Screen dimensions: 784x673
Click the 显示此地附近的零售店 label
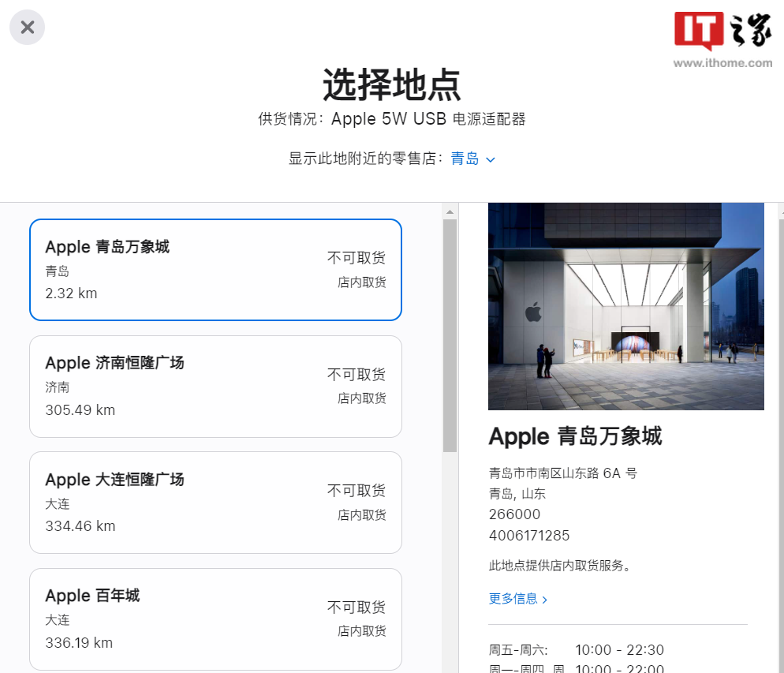tap(365, 159)
